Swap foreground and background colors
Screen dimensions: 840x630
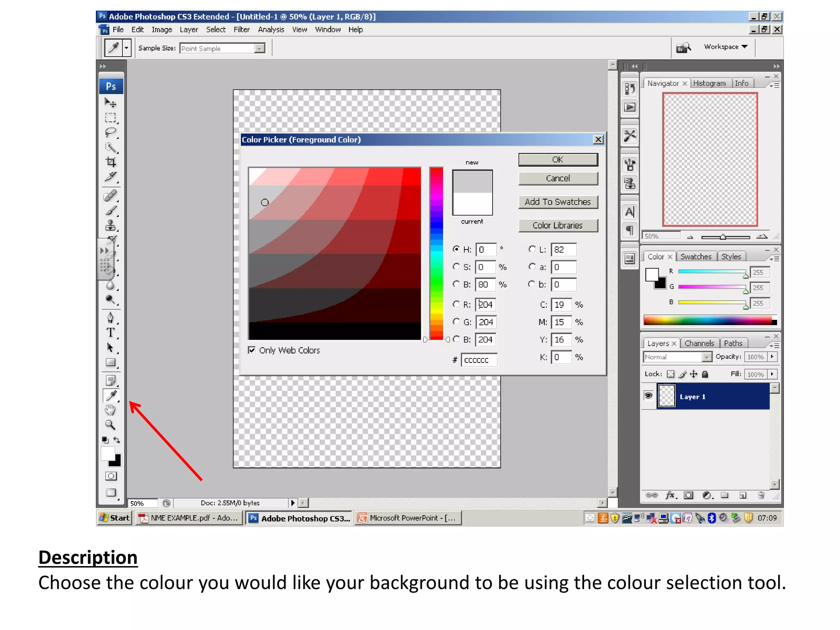[117, 440]
